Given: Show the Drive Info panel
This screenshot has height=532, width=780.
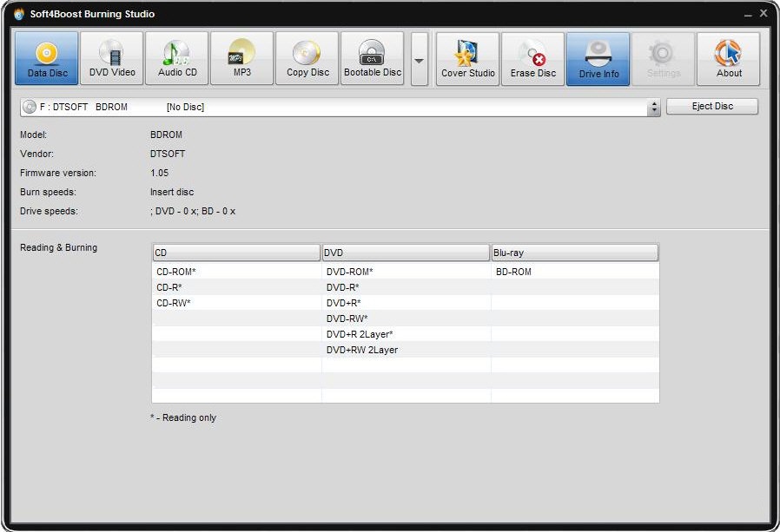Looking at the screenshot, I should tap(598, 59).
